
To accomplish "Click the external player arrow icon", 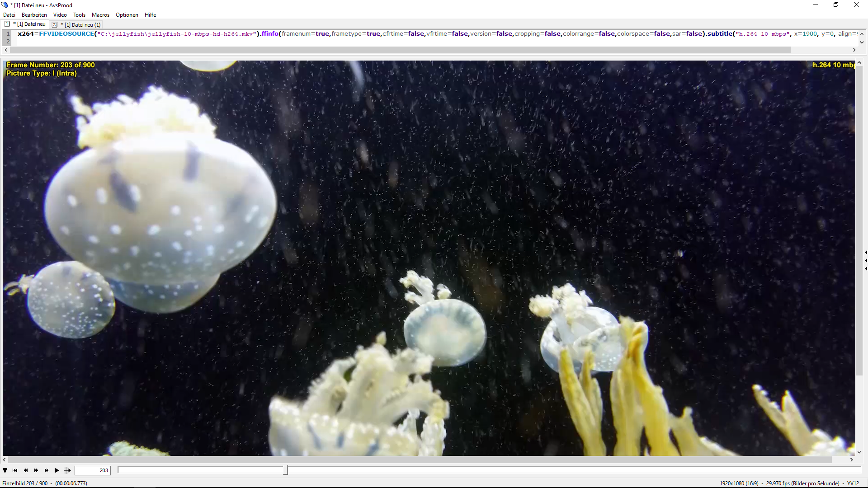I will (x=67, y=470).
